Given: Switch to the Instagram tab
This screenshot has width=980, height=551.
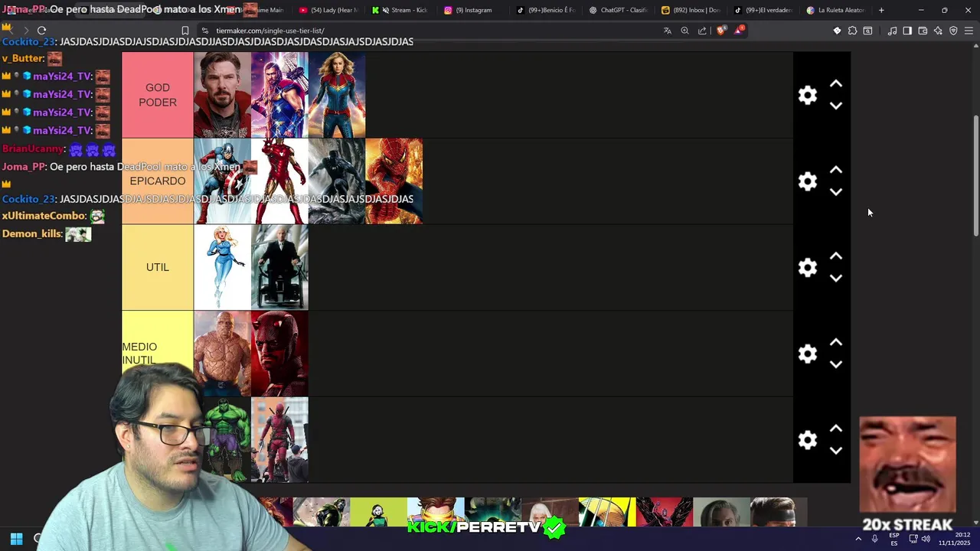Looking at the screenshot, I should [x=472, y=10].
